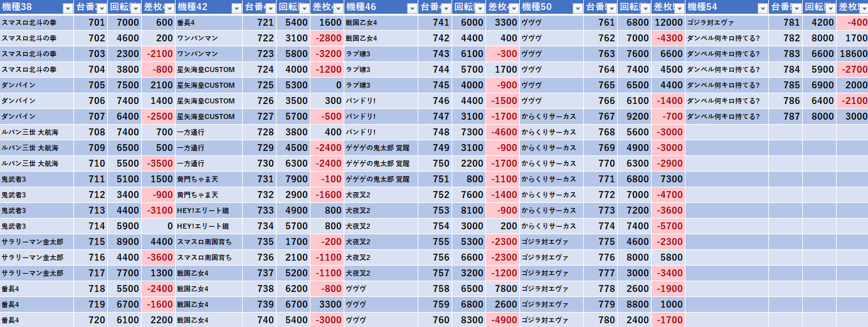
Task: Select the -2700 cell for machine 784
Action: [x=852, y=70]
